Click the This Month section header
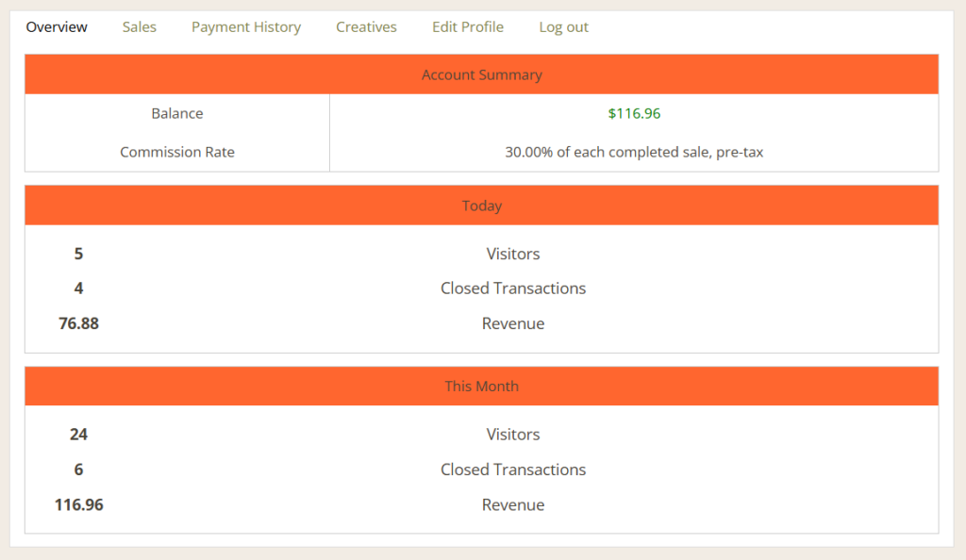966x560 pixels. (481, 387)
